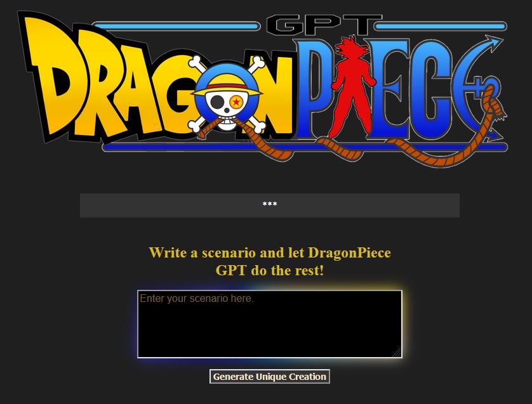Click the text area resize handle corner

397,353
